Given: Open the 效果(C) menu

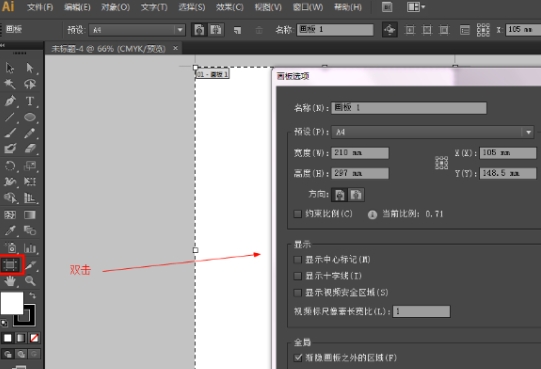Looking at the screenshot, I should click(229, 7).
